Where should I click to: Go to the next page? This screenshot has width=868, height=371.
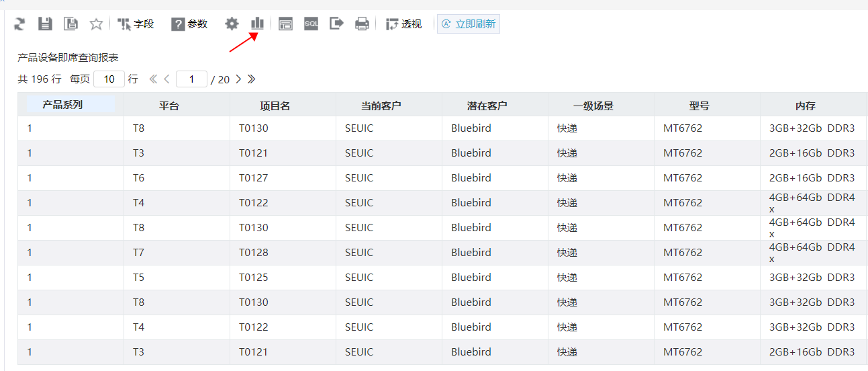coord(238,79)
